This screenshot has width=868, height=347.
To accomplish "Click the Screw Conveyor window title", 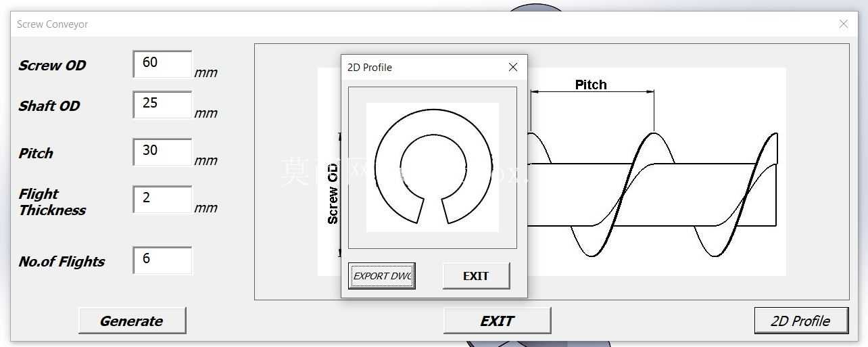I will [53, 24].
